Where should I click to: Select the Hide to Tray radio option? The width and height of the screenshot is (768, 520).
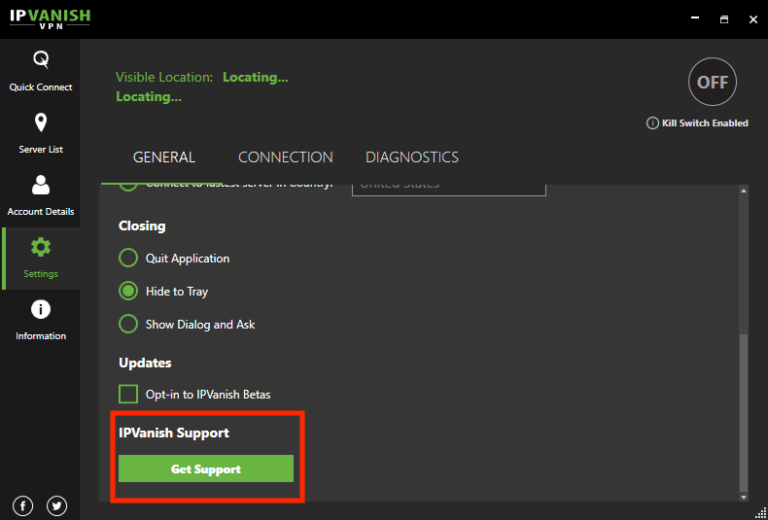128,291
